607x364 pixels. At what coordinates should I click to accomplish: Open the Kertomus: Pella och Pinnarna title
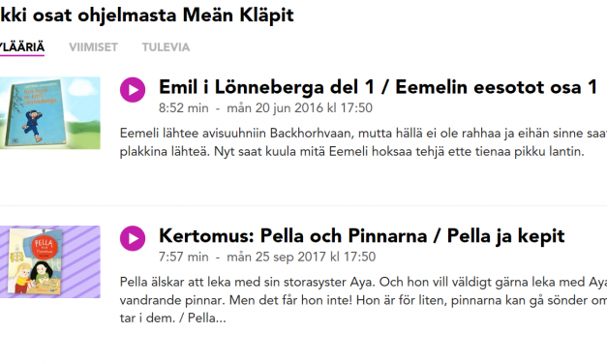(x=292, y=236)
